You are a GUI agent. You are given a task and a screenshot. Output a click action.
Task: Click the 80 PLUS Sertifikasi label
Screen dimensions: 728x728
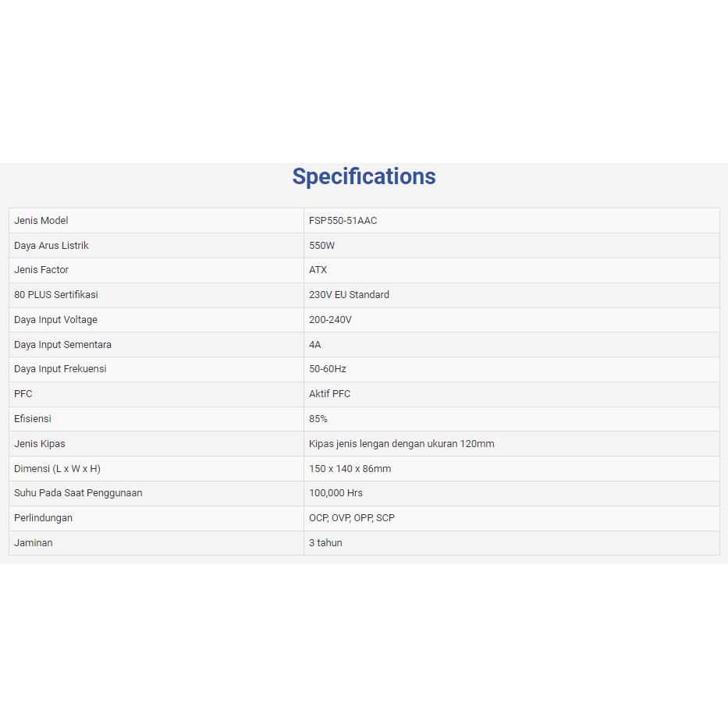point(56,295)
